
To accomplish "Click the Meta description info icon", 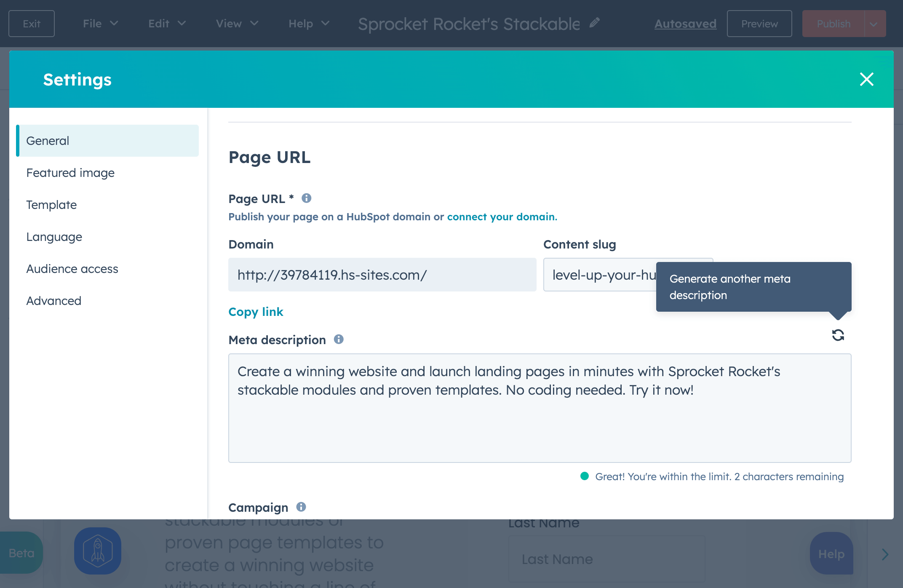I will (339, 339).
